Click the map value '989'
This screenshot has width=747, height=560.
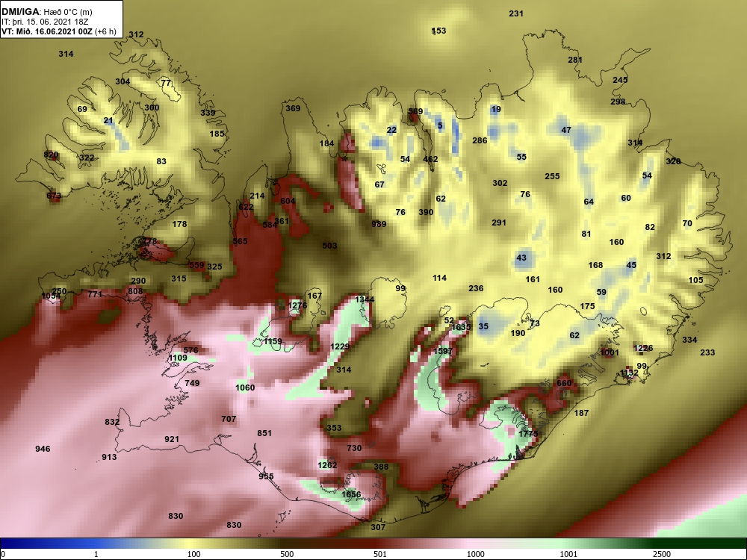click(379, 224)
